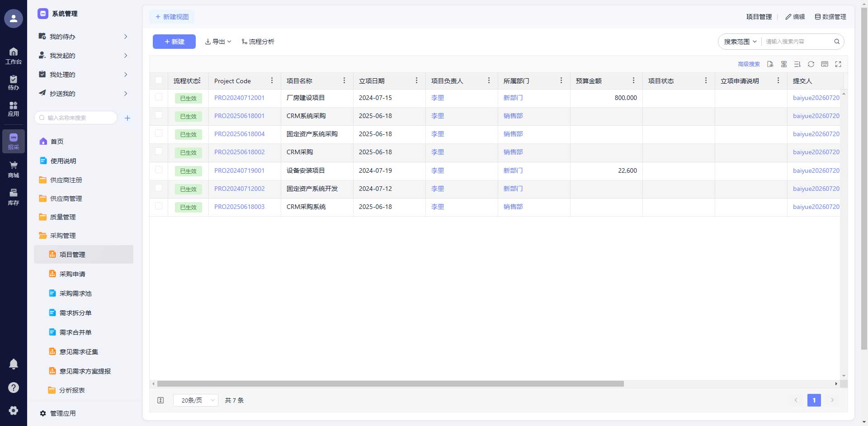Click 新建视图 to add a view

click(x=172, y=17)
